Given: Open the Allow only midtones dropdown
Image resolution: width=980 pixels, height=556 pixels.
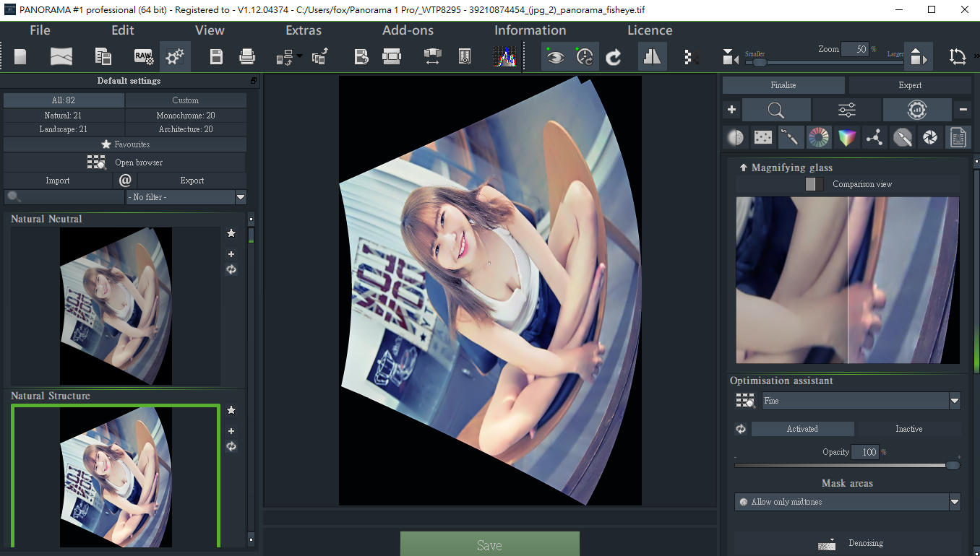Looking at the screenshot, I should 955,502.
